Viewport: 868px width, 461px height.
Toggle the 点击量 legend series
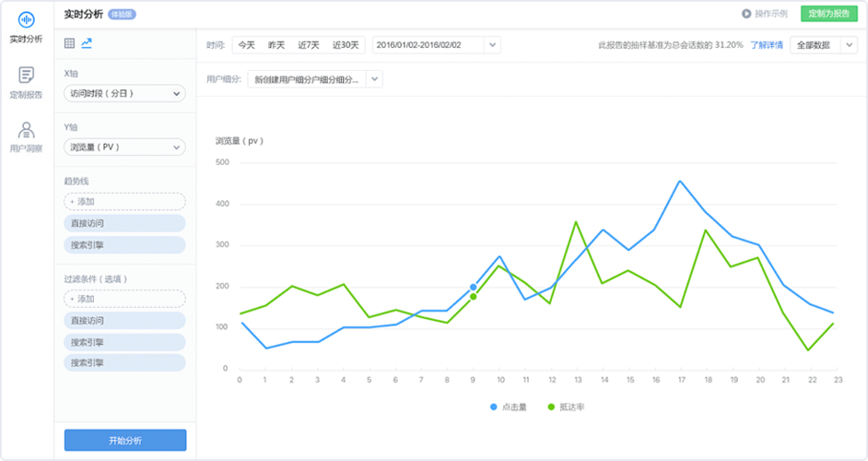[509, 407]
